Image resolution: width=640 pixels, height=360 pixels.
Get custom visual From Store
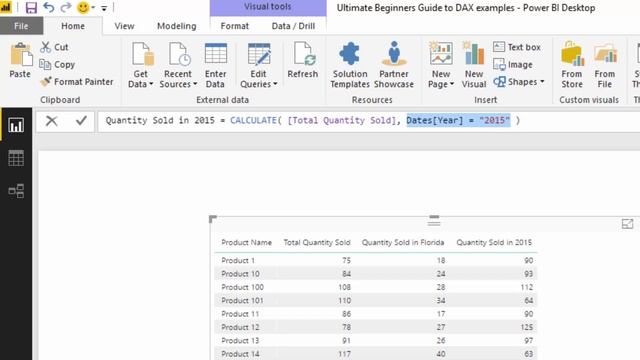[572, 65]
